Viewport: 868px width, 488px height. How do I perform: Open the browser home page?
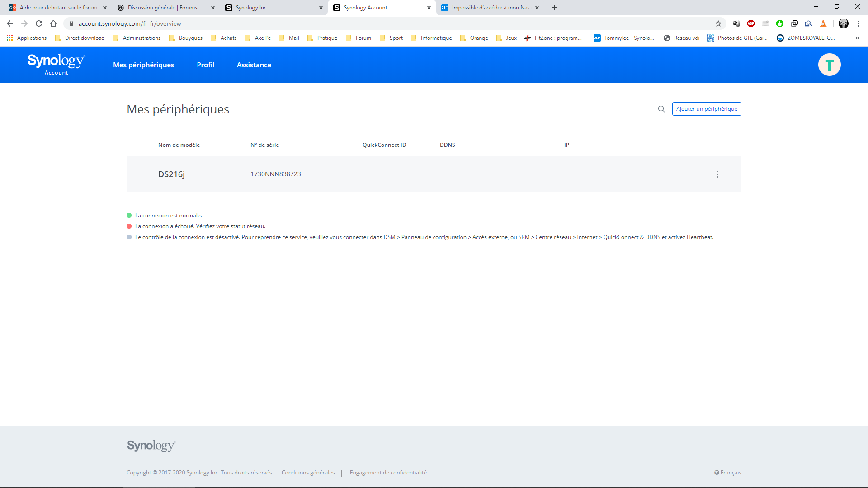pyautogui.click(x=53, y=23)
